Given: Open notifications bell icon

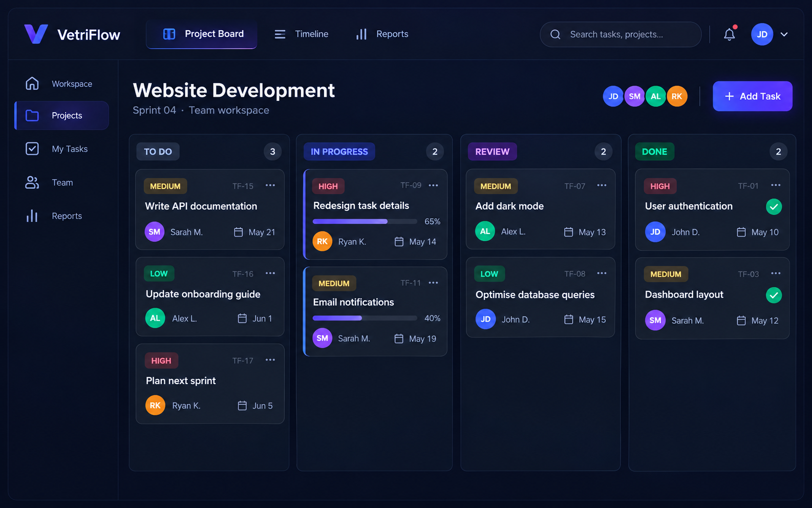Looking at the screenshot, I should (730, 34).
